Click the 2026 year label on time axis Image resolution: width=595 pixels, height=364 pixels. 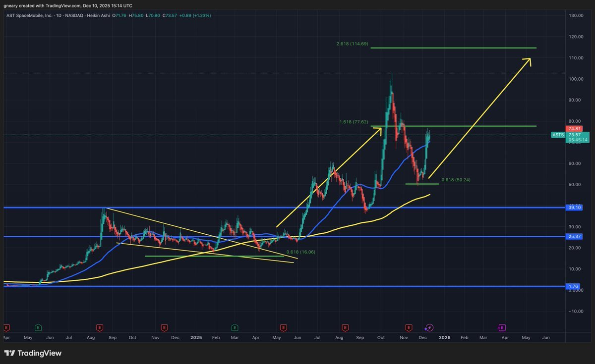click(444, 337)
